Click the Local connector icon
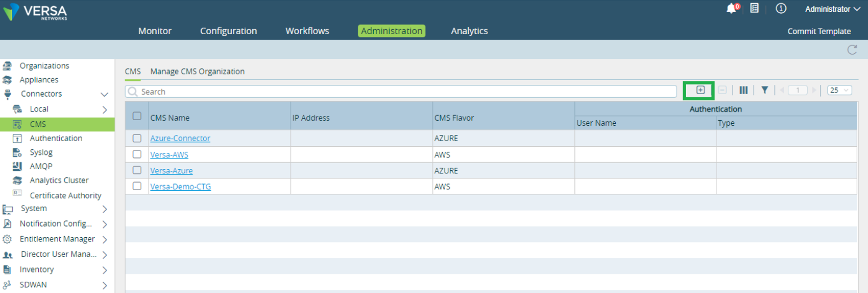Viewport: 868px width, 293px height. click(17, 109)
